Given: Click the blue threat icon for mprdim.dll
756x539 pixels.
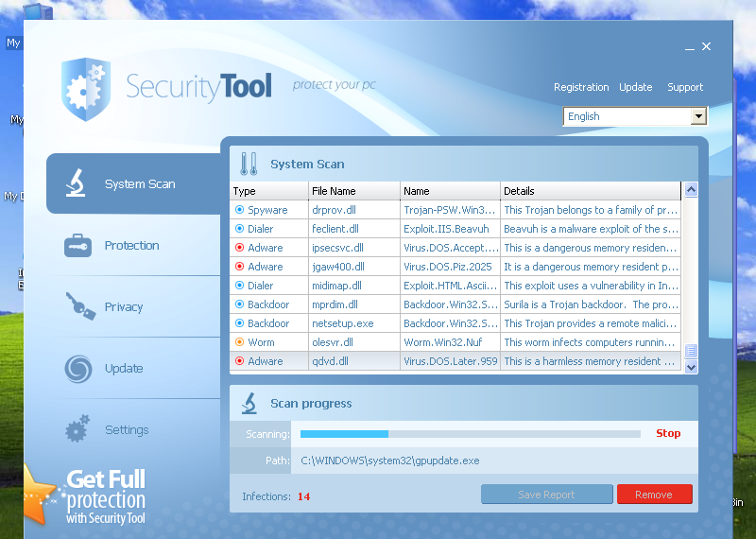Looking at the screenshot, I should pyautogui.click(x=239, y=304).
